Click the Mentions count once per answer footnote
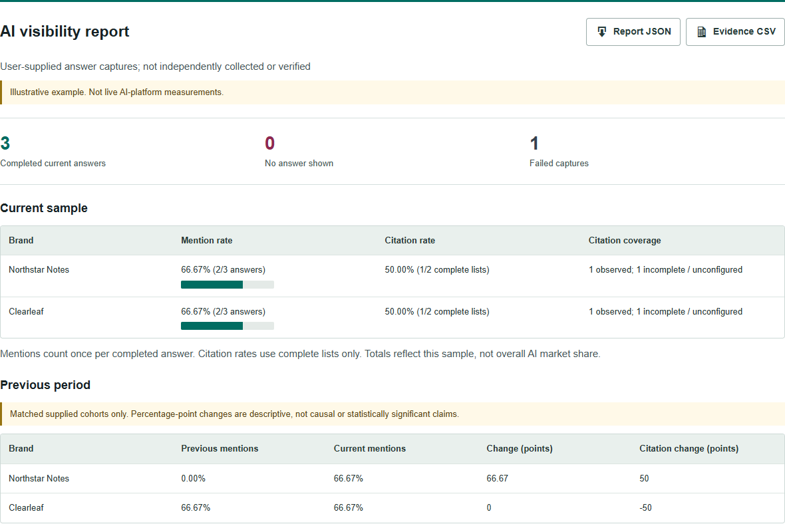Screen dimensions: 785x532 pyautogui.click(x=300, y=354)
